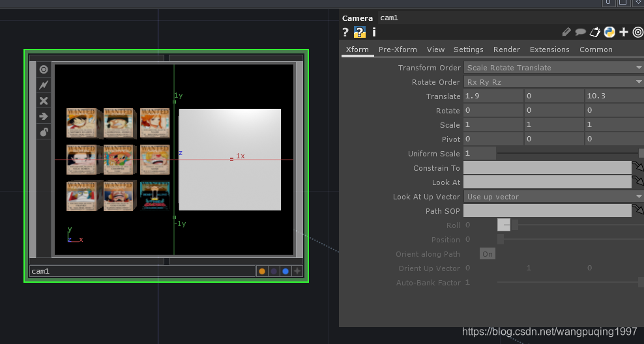Screen dimensions: 644x344
Task: Switch to the Common tab
Action: point(596,50)
